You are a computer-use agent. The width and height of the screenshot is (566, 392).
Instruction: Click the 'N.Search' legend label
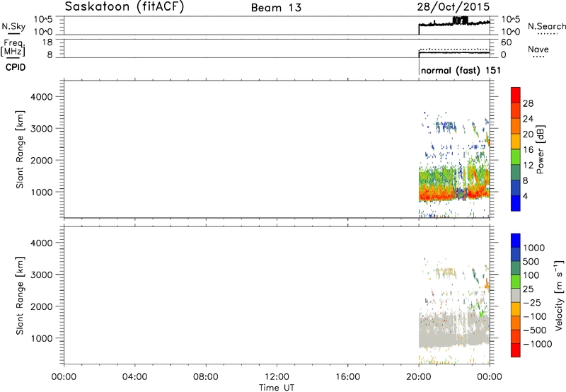[546, 26]
